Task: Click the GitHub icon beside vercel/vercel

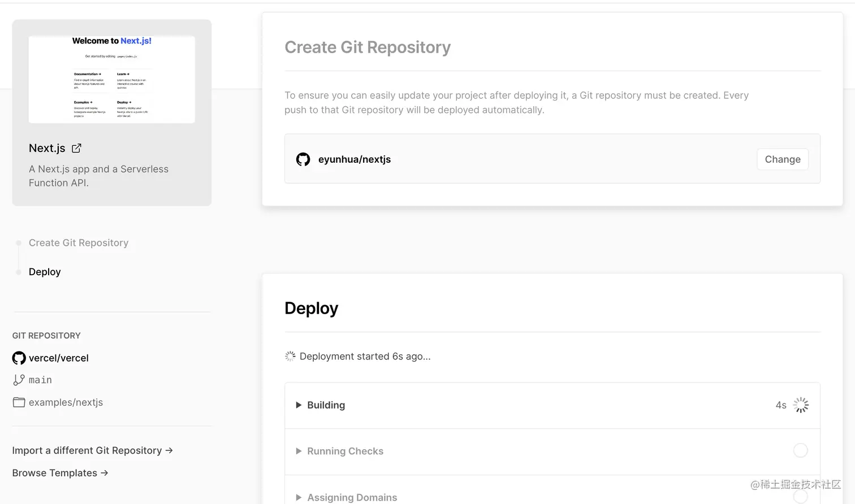Action: pyautogui.click(x=19, y=358)
